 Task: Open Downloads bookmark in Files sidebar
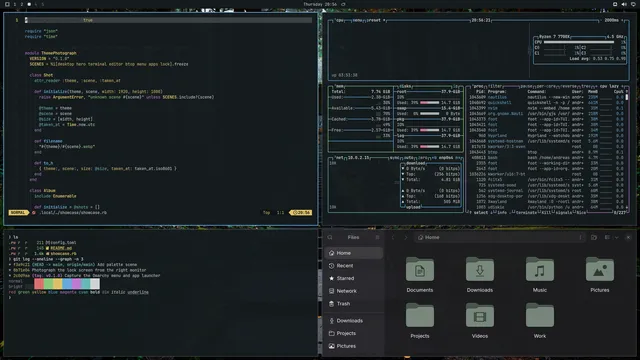pyautogui.click(x=354, y=321)
